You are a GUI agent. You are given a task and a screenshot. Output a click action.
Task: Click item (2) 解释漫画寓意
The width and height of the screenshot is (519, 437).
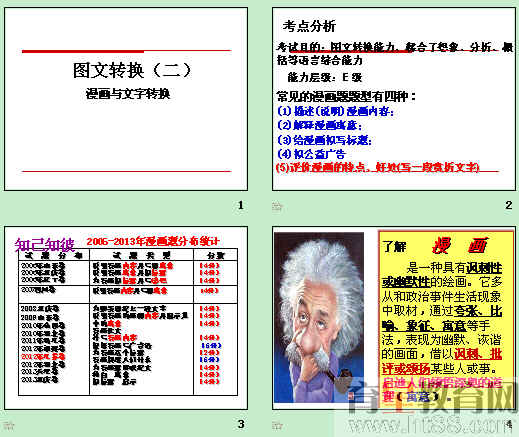[x=319, y=125]
